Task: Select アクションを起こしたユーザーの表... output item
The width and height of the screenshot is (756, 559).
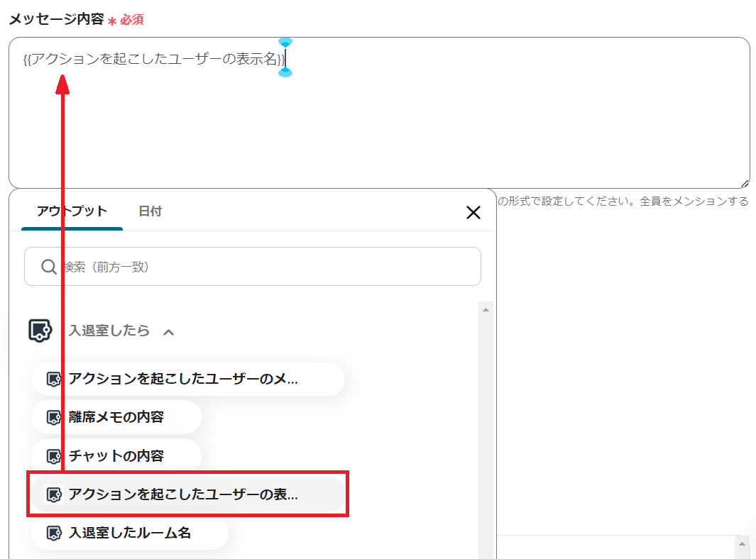Action: 187,494
